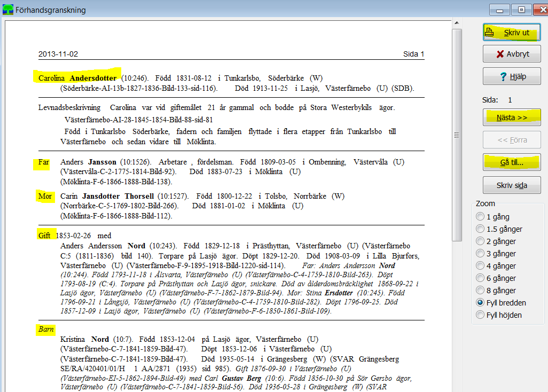Click the question mark icon on Hjälp
Viewport: 548px width, 392px height.
(x=503, y=76)
